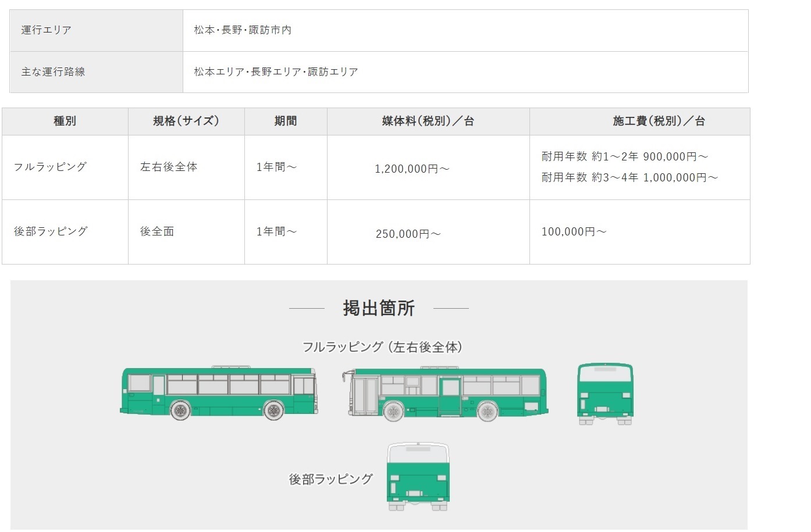The image size is (811, 532).
Task: Click the door-side view bus illustration
Action: click(445, 394)
